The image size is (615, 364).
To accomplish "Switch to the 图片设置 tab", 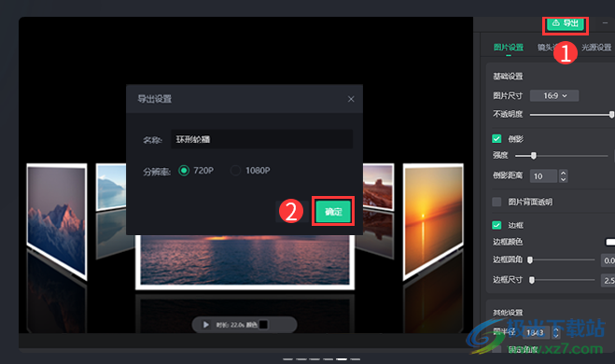I will [509, 48].
